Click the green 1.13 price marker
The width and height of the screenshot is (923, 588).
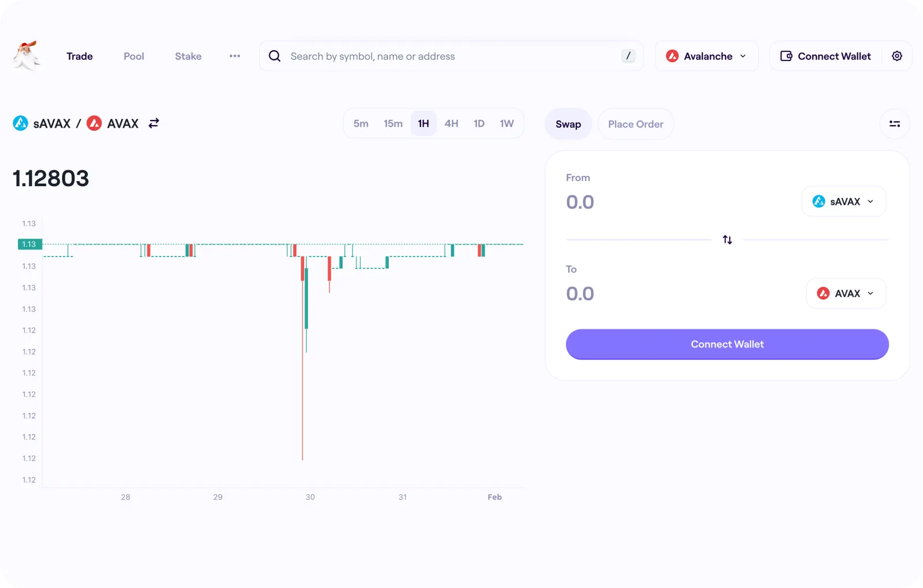[x=29, y=244]
